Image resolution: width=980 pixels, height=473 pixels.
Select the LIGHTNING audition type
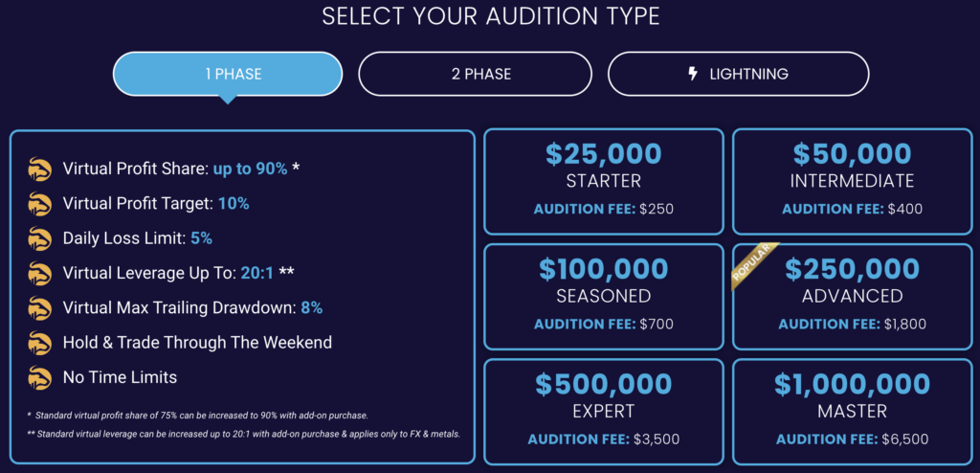point(738,74)
